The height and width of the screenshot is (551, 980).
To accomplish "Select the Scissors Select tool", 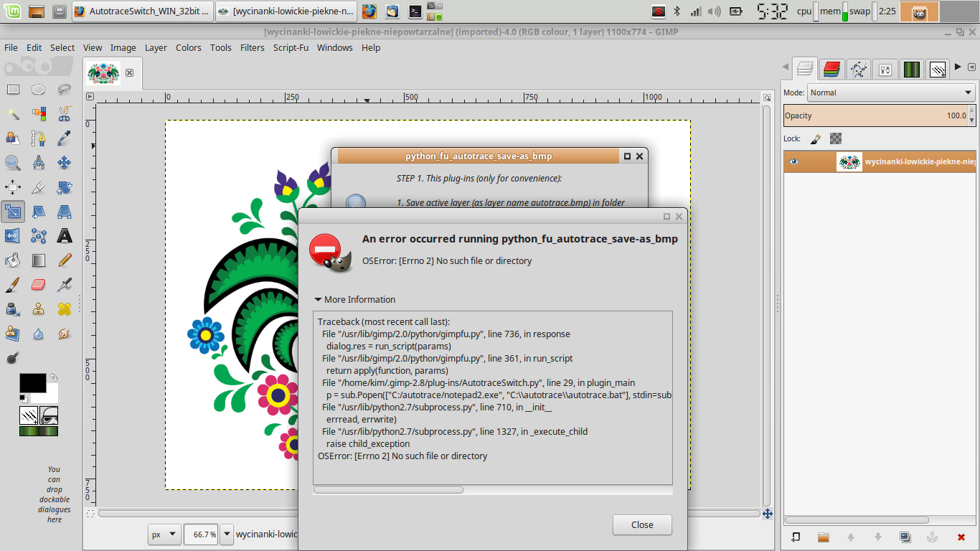I will tap(65, 114).
